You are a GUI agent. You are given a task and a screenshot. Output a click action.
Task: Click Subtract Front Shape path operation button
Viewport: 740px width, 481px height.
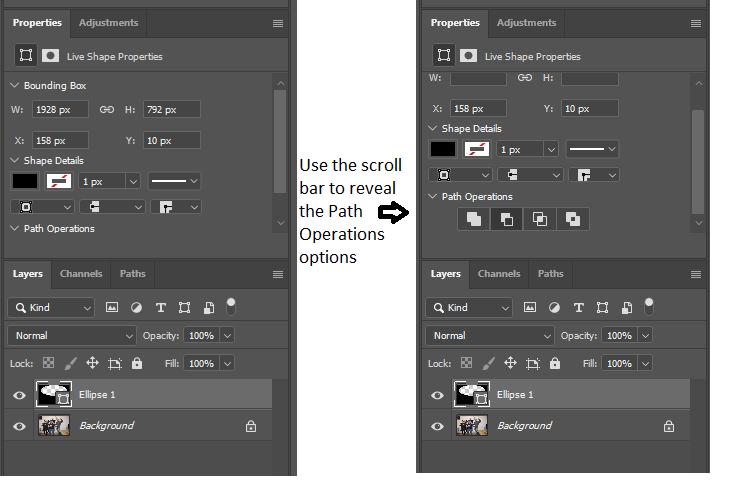coord(507,219)
